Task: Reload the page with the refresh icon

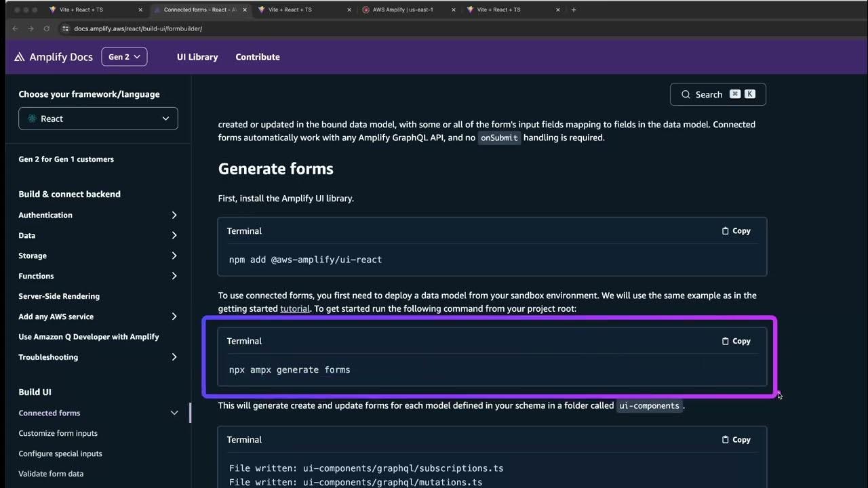Action: click(x=47, y=28)
